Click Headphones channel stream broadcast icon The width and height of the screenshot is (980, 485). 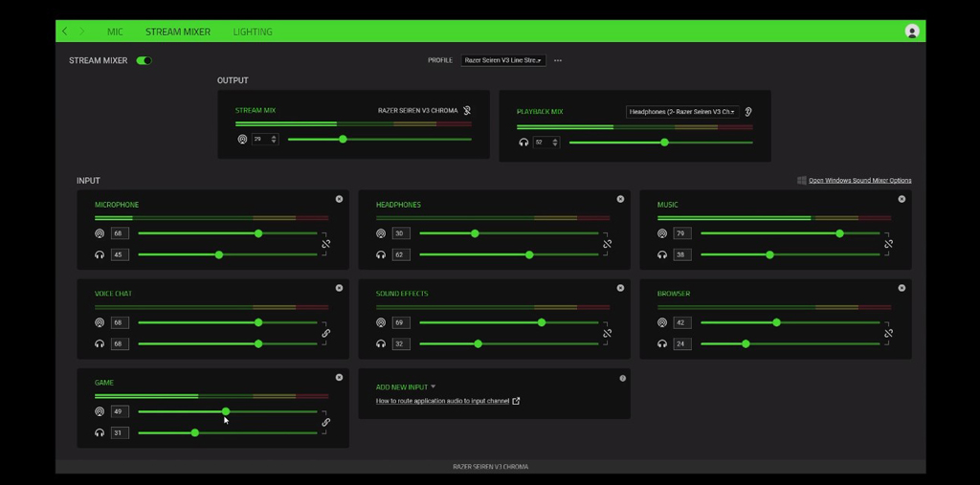point(381,233)
